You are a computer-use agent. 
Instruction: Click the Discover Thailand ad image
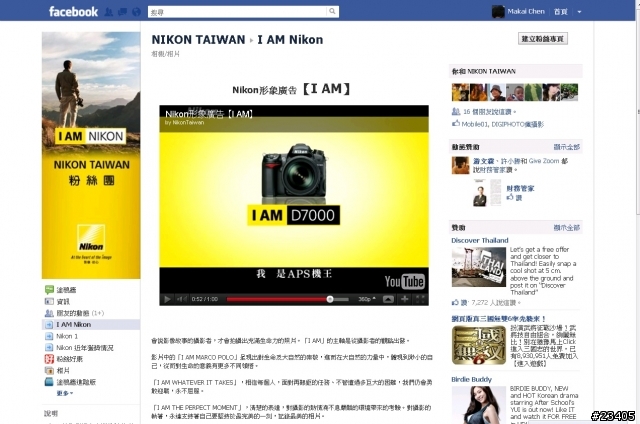coord(479,267)
